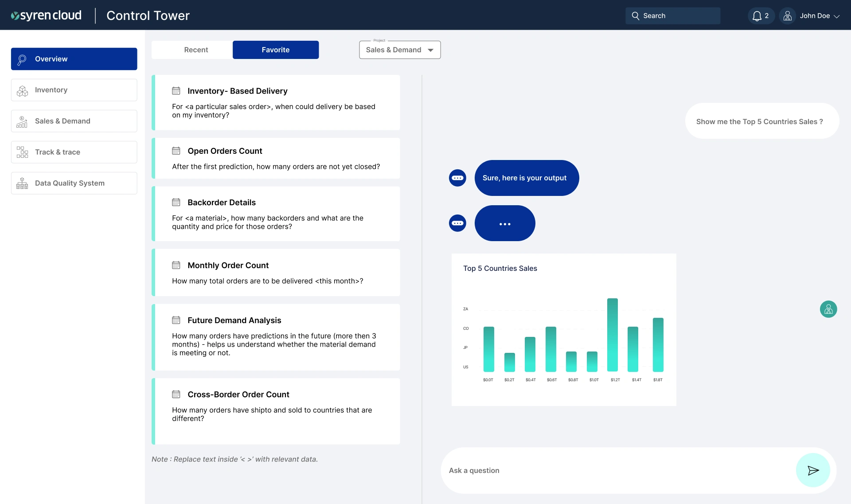Click the Data Quality System sidebar icon

pyautogui.click(x=23, y=183)
